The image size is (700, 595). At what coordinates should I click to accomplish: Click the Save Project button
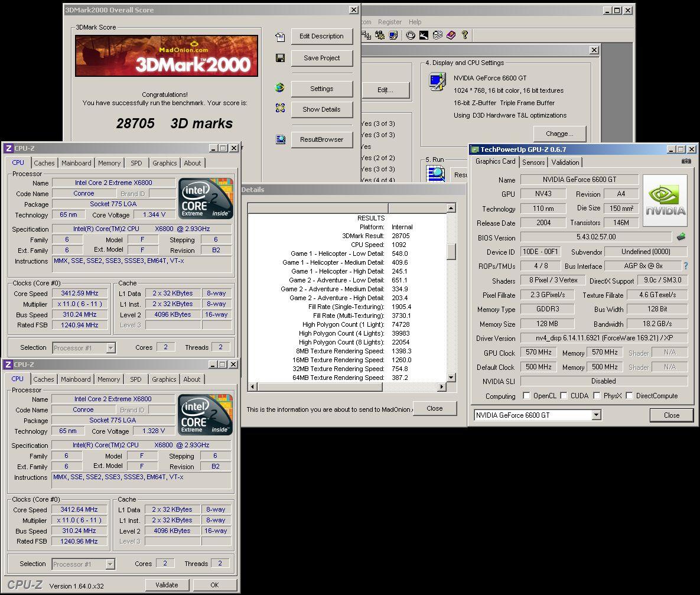click(321, 58)
